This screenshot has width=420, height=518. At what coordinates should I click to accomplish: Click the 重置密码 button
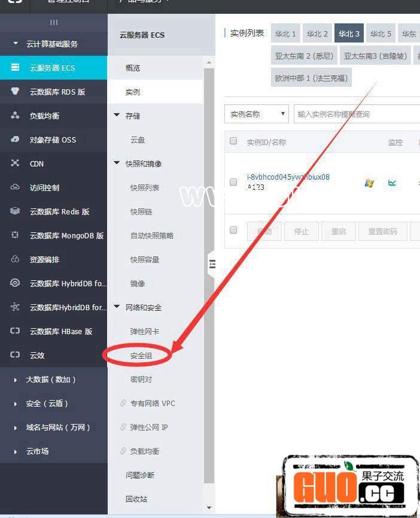(x=382, y=231)
